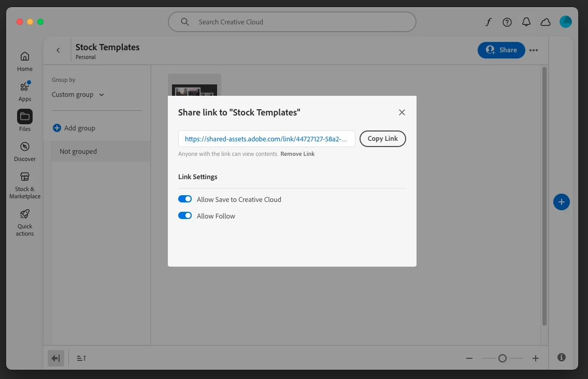Close the Share link dialog

coord(401,112)
